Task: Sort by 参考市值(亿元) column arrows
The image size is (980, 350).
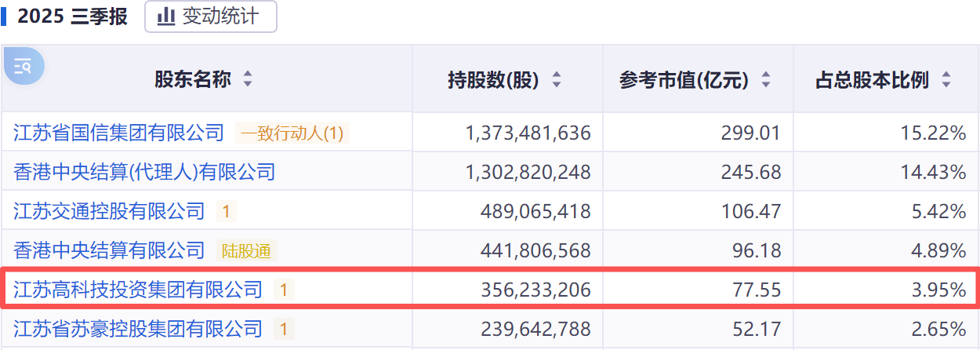Action: point(766,79)
